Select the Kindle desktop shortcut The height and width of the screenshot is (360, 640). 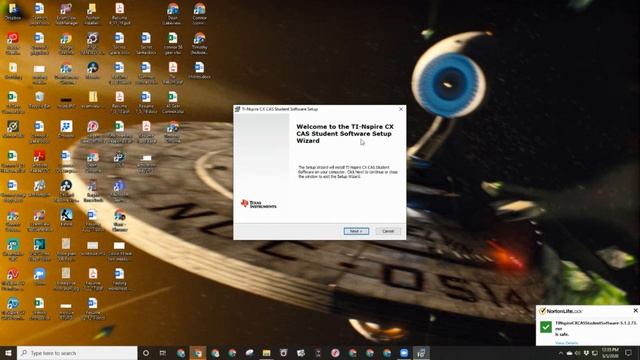[x=66, y=218]
